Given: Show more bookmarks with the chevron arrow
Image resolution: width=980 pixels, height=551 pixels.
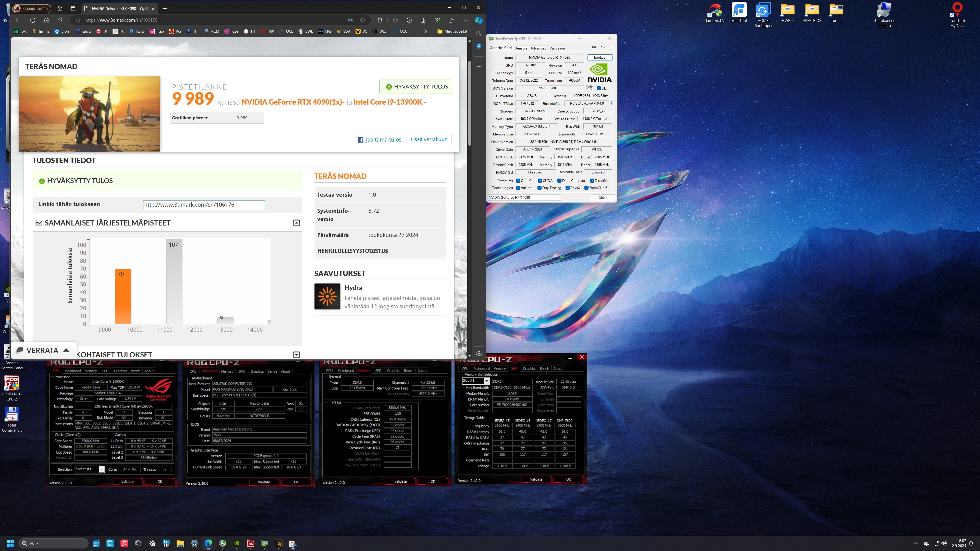Looking at the screenshot, I should point(425,31).
